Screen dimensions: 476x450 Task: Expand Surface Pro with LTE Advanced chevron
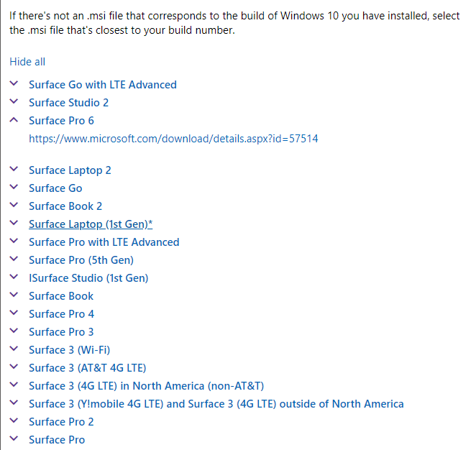coord(14,242)
